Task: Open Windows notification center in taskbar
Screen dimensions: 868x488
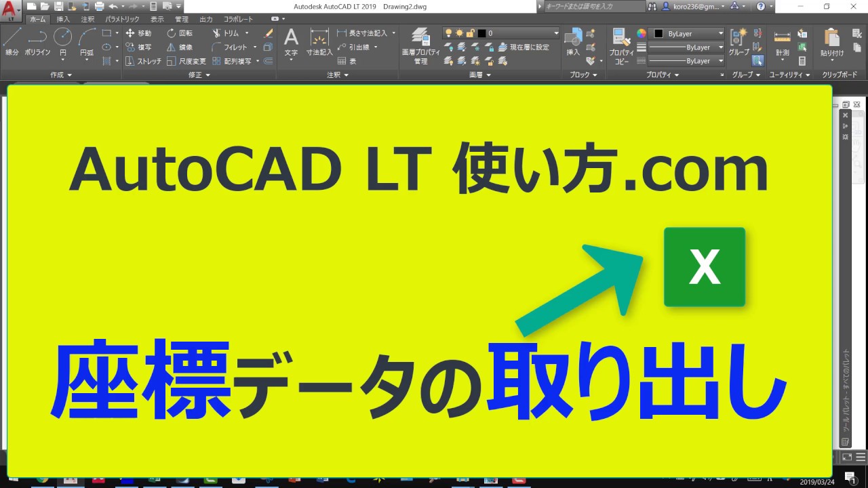Action: [x=850, y=477]
